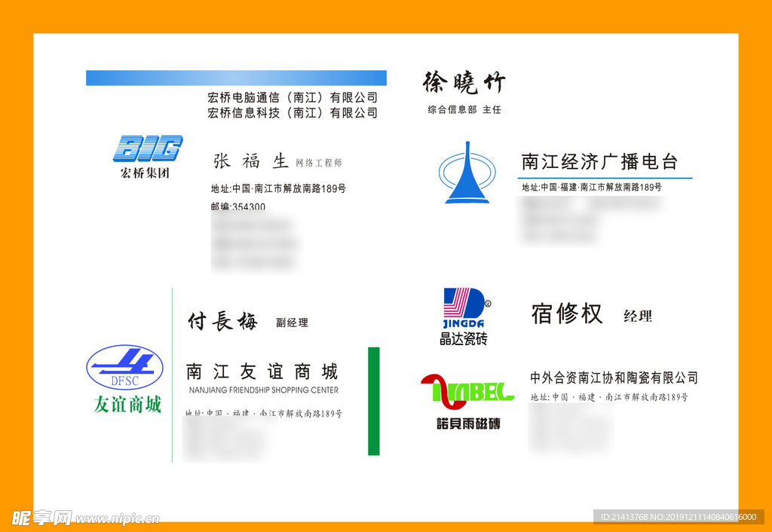Select the text 晶达瓷砖

click(464, 338)
